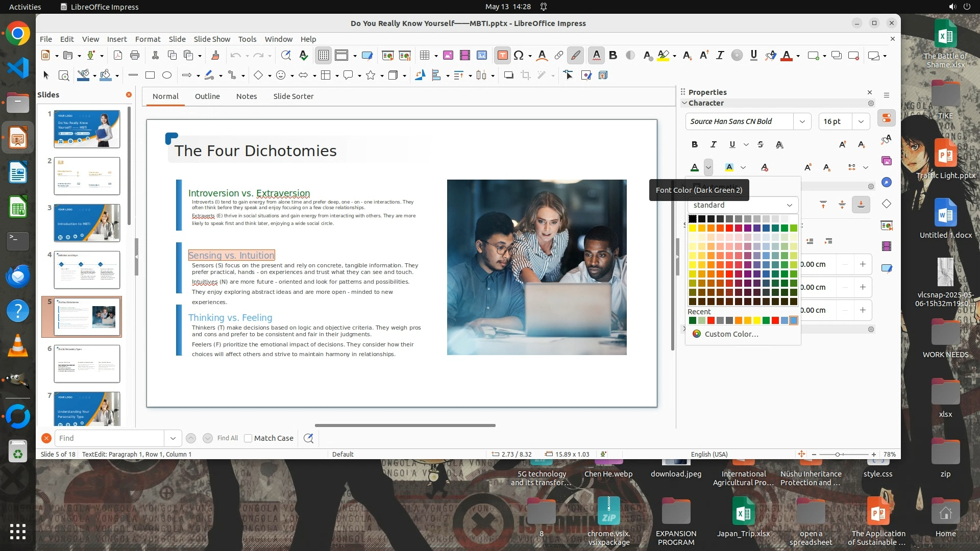The image size is (980, 551).
Task: Click the Strikethrough icon in Character panel
Action: (x=761, y=145)
